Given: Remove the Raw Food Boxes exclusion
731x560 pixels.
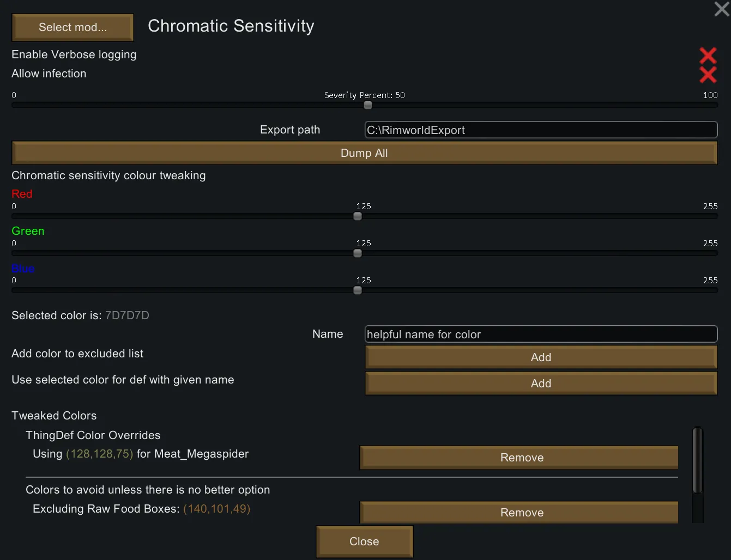Looking at the screenshot, I should click(x=519, y=512).
